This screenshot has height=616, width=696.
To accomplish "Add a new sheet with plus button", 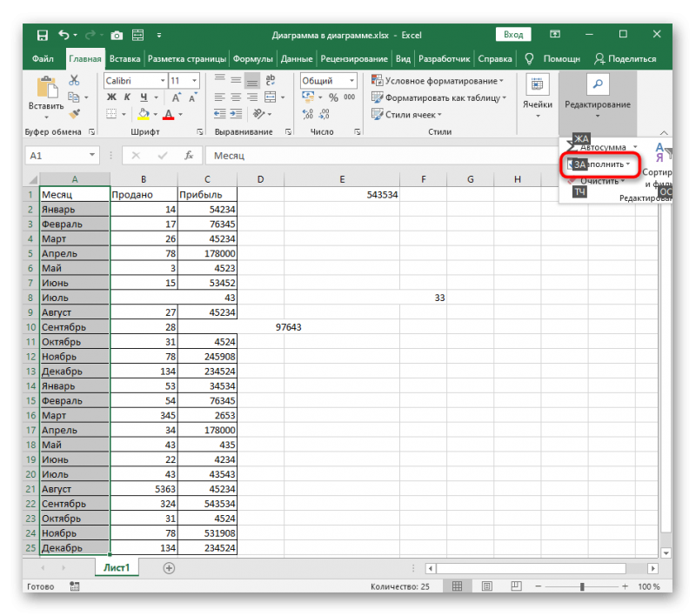I will pos(169,567).
